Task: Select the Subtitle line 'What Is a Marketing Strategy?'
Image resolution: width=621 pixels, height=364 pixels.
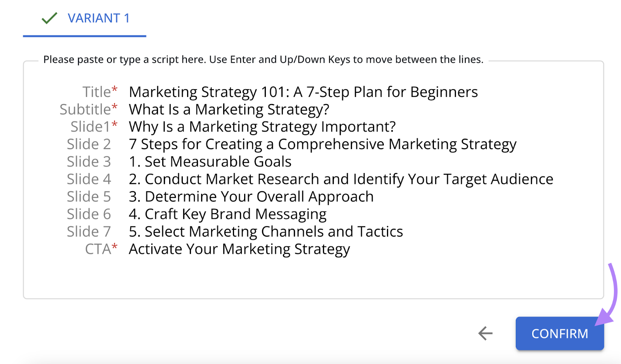Action: 229,109
